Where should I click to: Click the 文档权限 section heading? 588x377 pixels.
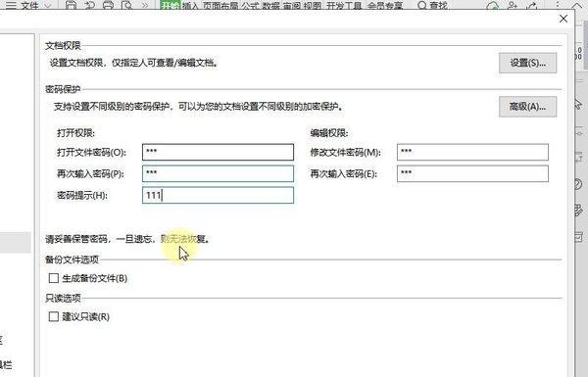pyautogui.click(x=63, y=46)
